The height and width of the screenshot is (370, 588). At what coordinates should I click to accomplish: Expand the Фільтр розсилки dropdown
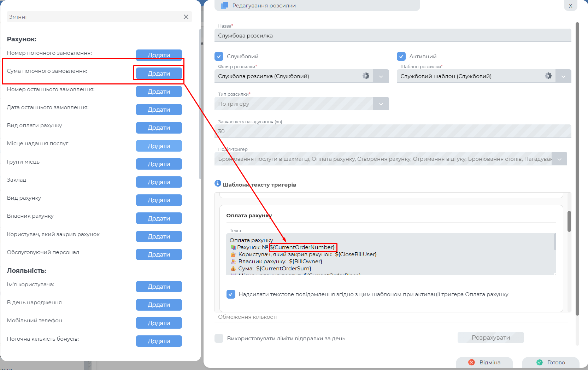pyautogui.click(x=381, y=76)
